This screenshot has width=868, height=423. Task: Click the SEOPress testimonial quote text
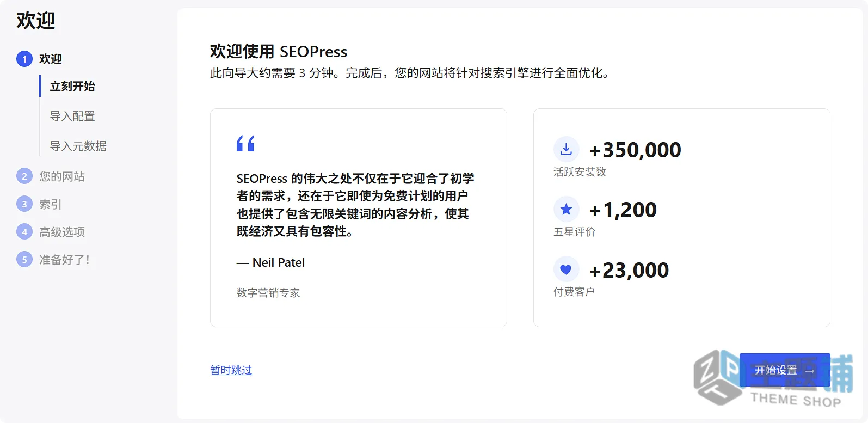(355, 205)
